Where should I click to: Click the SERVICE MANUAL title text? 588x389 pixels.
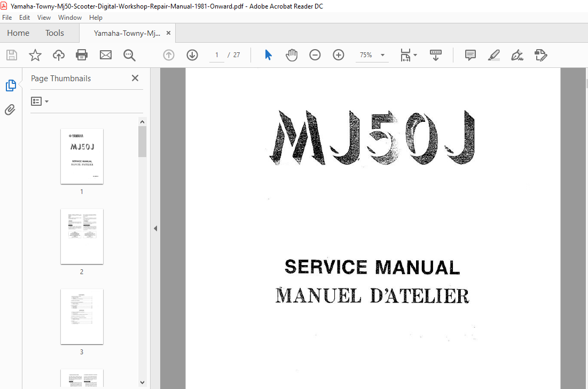point(372,268)
